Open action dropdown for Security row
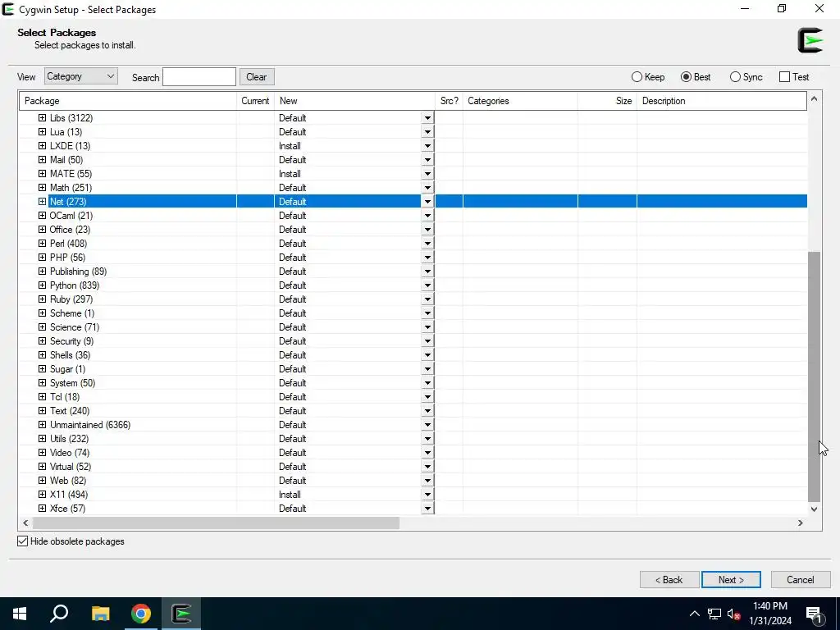 (x=427, y=340)
